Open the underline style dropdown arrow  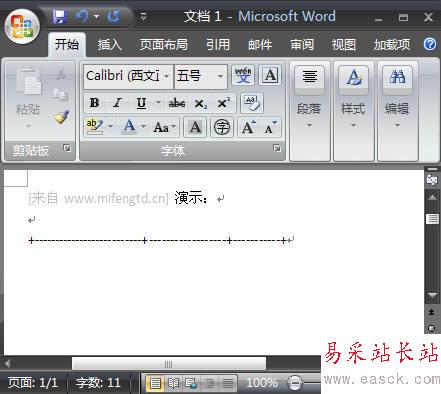click(158, 103)
